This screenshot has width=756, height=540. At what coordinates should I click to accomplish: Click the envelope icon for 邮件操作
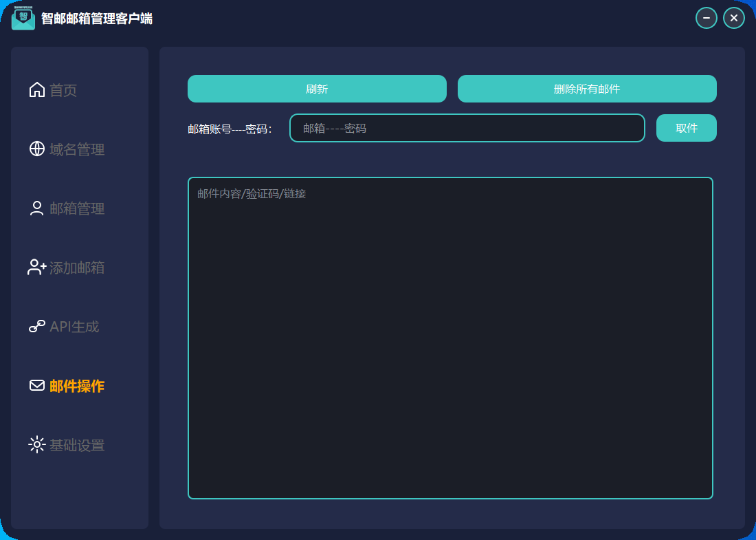pos(37,386)
